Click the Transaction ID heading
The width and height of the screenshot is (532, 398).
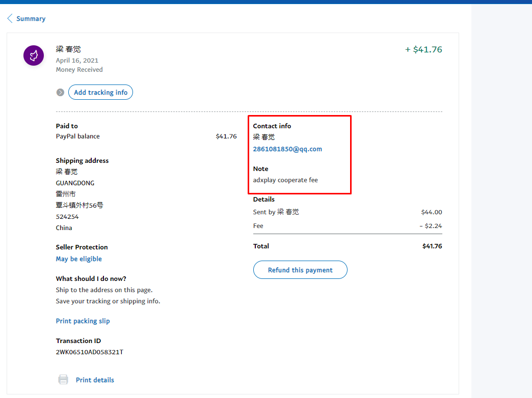tap(78, 340)
